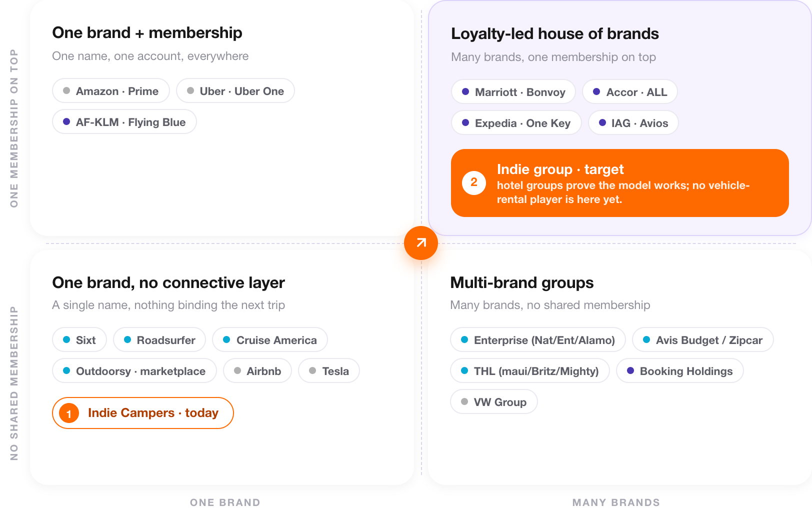
Task: Click the Indie Campers · today pill
Action: point(143,413)
